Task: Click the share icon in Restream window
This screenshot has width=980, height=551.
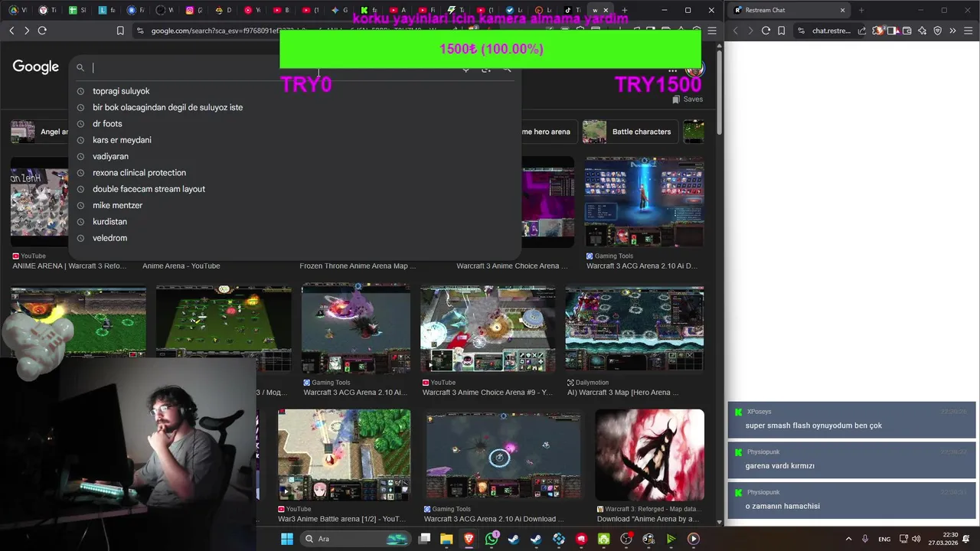Action: point(862,31)
